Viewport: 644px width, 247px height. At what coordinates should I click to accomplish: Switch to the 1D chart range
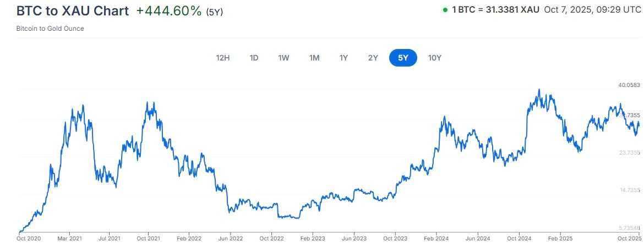pos(254,58)
